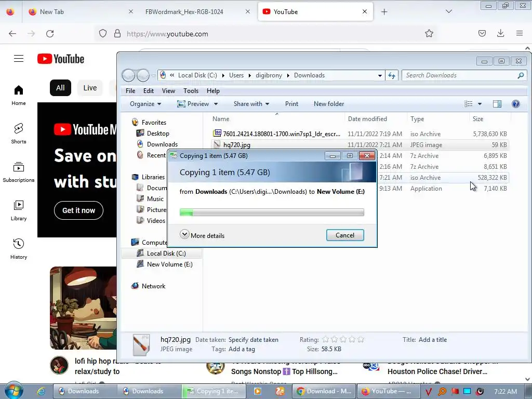Select New Volume (E:) in navigation pane
Screen dimensions: 532x399
pos(164,264)
